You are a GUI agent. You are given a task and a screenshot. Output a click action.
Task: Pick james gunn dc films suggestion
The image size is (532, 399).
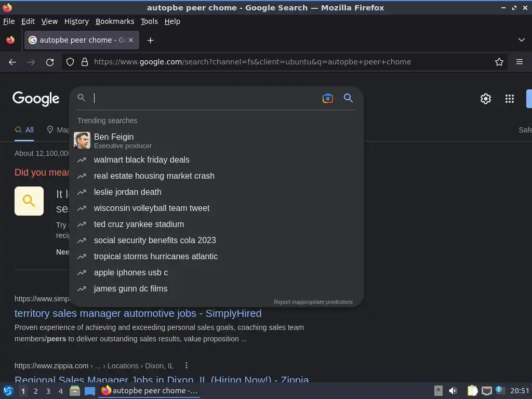[217, 289]
